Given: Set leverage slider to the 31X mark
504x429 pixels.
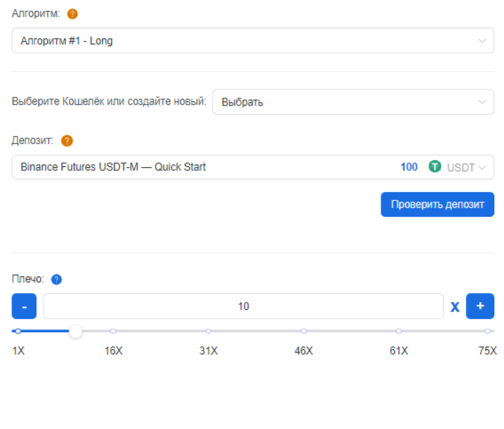Looking at the screenshot, I should tap(209, 331).
